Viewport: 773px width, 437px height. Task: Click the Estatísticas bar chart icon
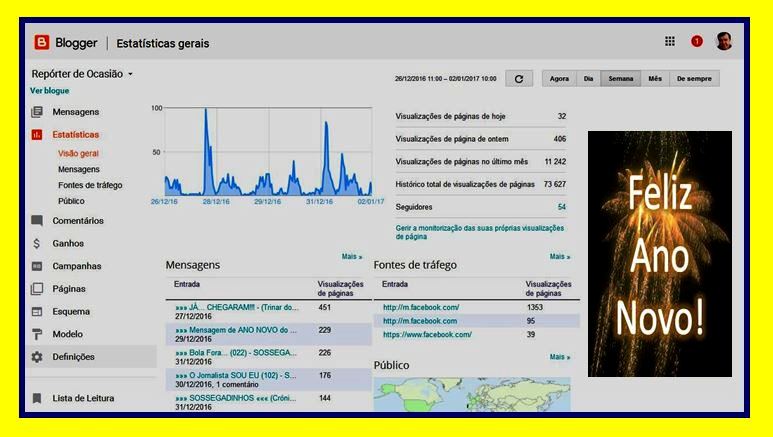coord(37,135)
